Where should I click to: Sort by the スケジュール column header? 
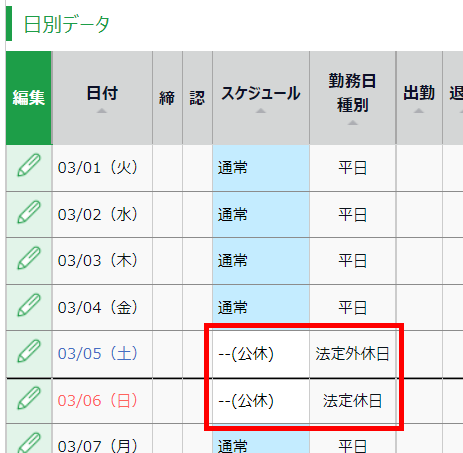(261, 98)
